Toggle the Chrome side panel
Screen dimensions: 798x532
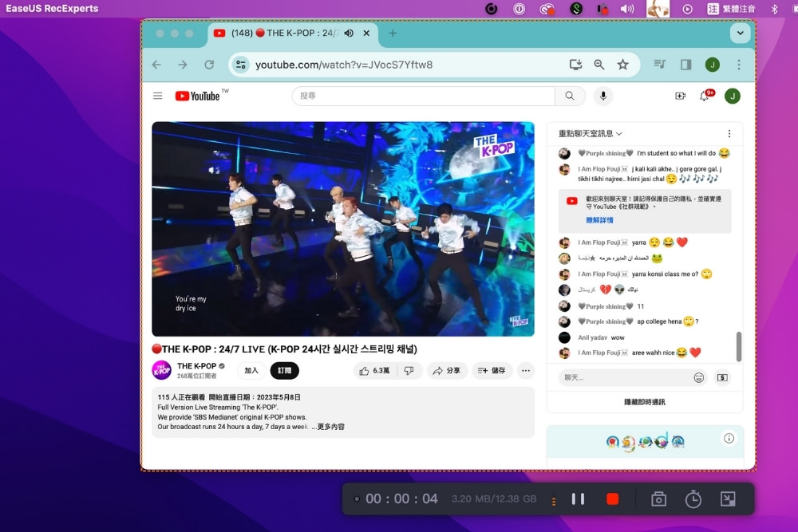coord(686,64)
